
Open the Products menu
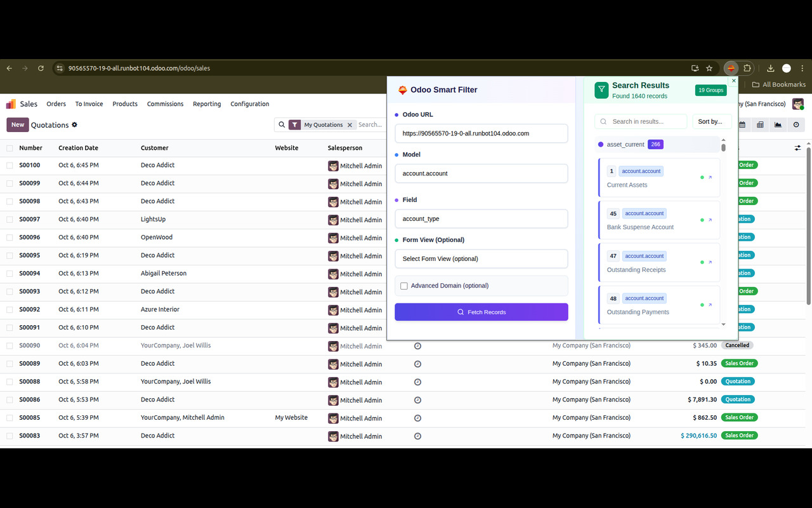(125, 104)
